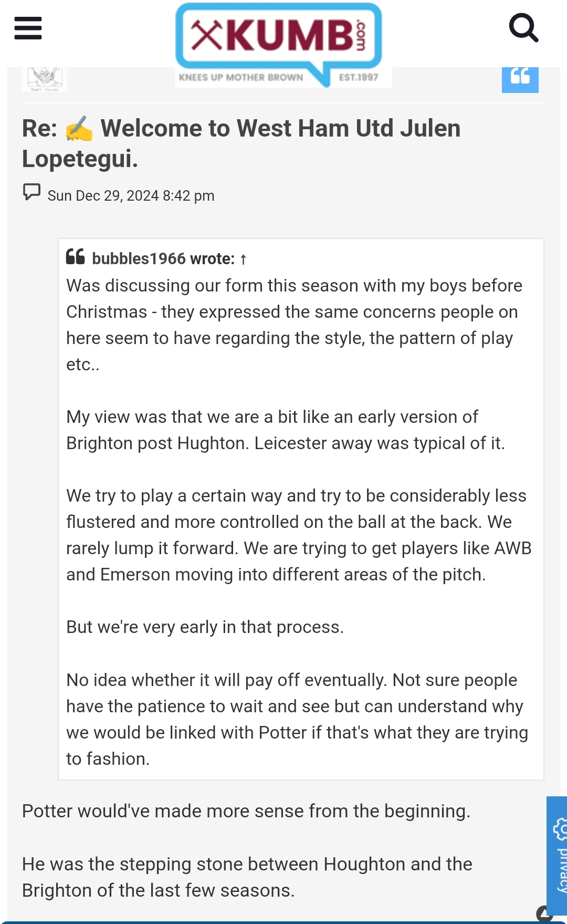Open the hamburger navigation menu
The image size is (567, 924).
28,28
